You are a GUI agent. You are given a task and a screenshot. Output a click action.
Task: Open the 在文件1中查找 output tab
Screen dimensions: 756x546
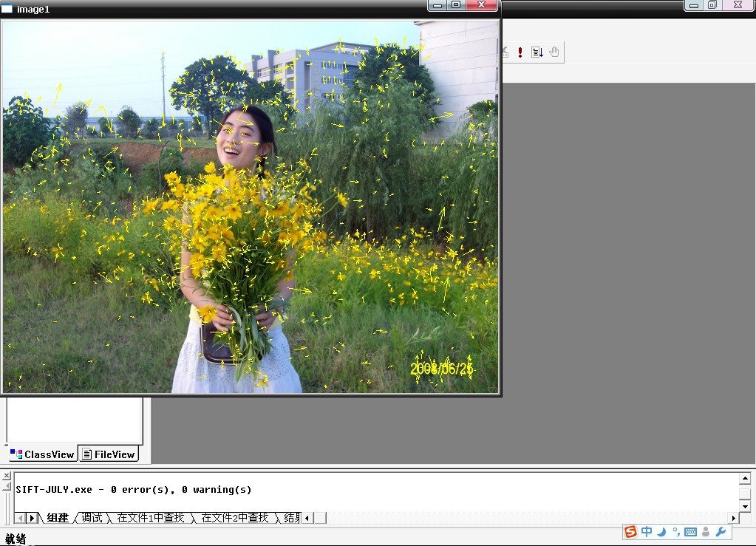click(151, 518)
